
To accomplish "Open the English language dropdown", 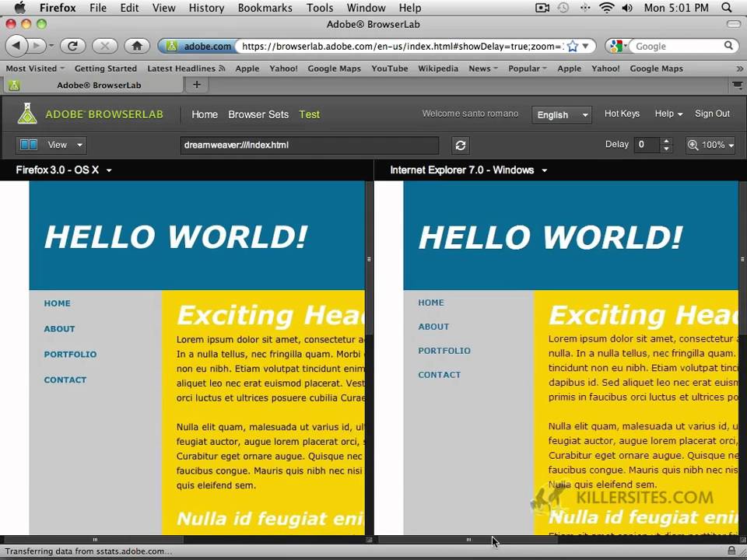I will pos(562,115).
